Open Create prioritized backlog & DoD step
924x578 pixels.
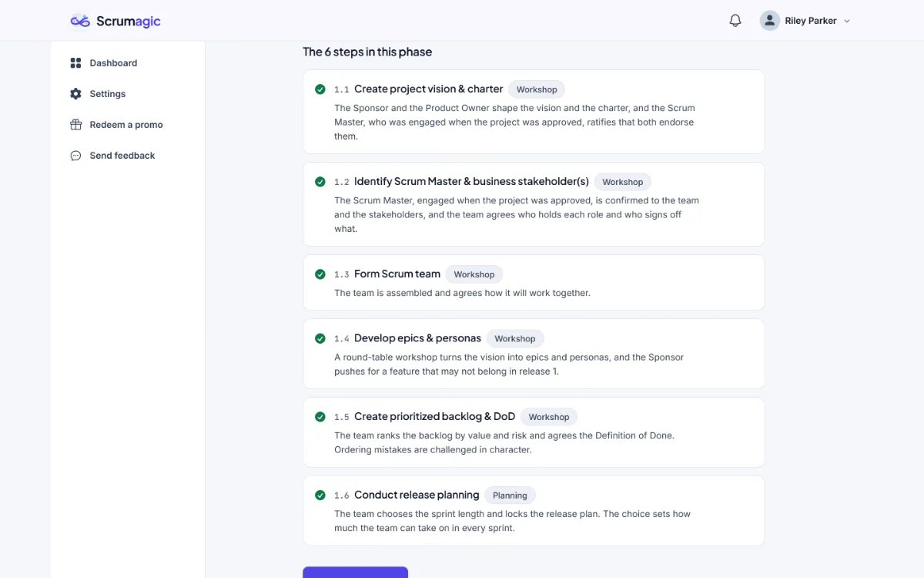click(434, 416)
